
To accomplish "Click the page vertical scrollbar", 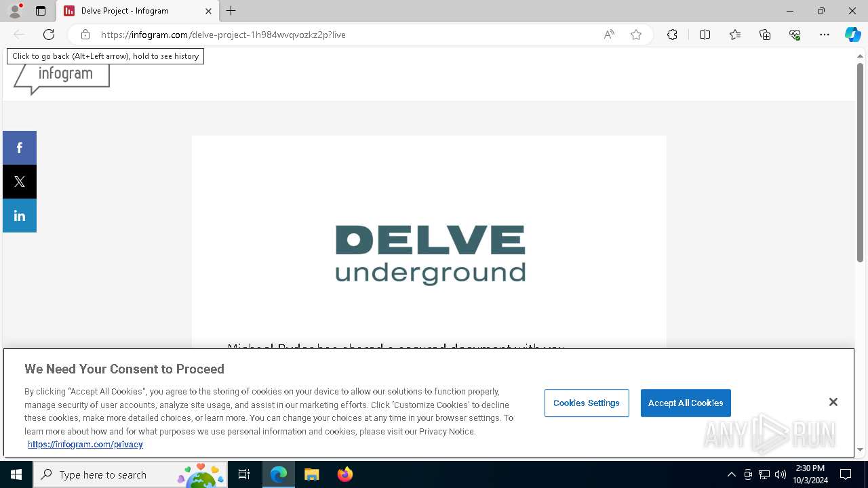I will 860,163.
